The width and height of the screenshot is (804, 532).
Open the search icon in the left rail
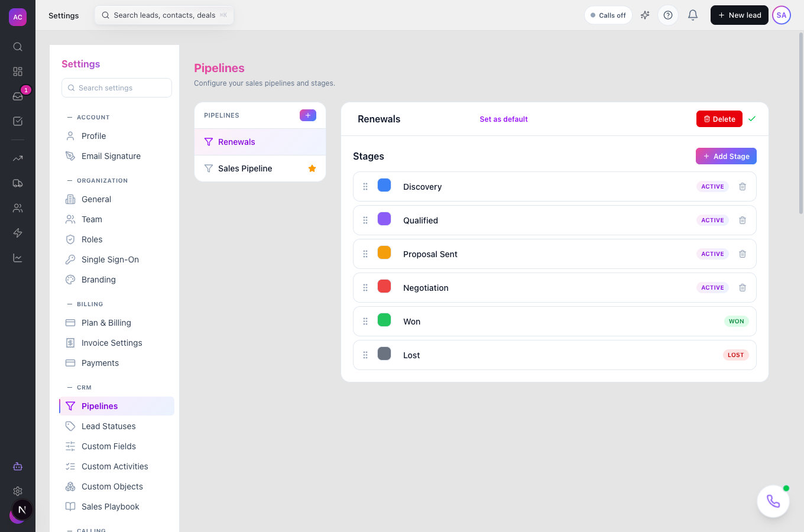tap(18, 47)
